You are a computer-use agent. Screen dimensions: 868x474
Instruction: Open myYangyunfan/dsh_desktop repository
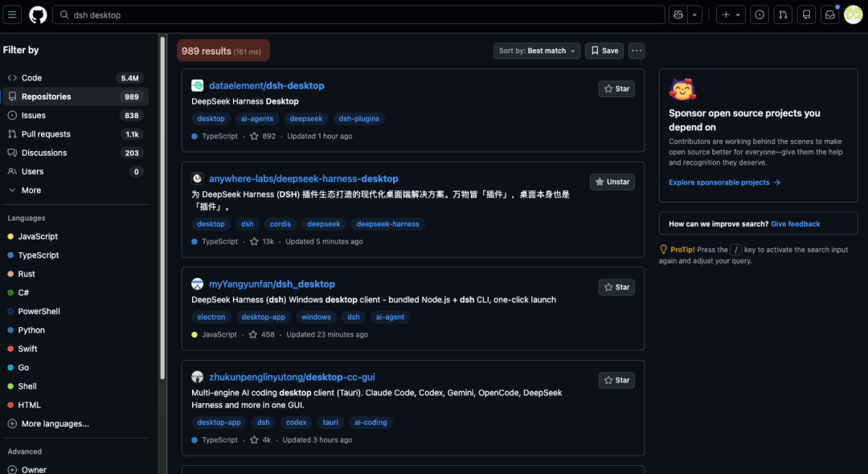pyautogui.click(x=272, y=284)
